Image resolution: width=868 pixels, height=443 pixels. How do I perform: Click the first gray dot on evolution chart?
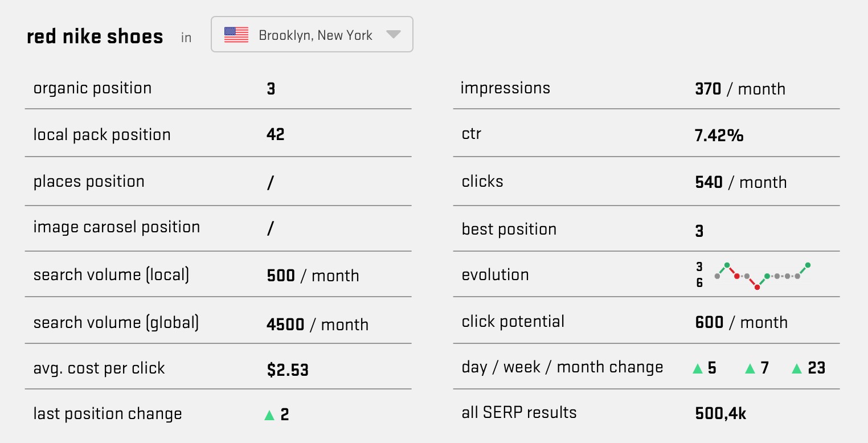pyautogui.click(x=716, y=277)
